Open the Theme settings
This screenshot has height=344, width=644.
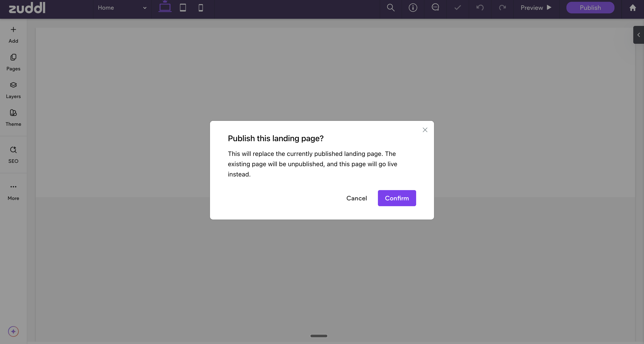[13, 118]
